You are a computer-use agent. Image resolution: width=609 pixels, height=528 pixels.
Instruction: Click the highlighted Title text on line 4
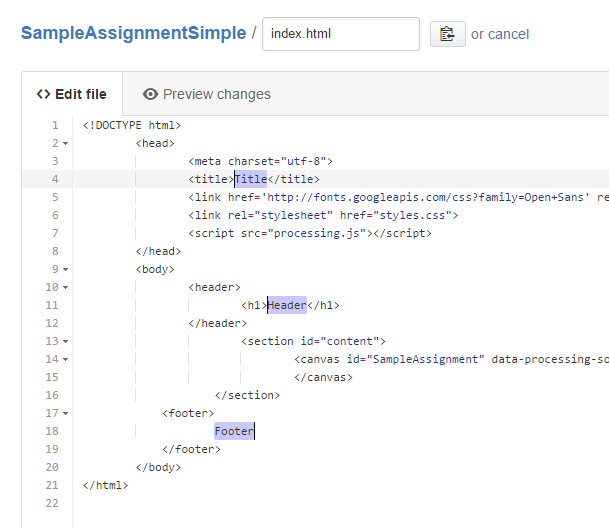250,179
